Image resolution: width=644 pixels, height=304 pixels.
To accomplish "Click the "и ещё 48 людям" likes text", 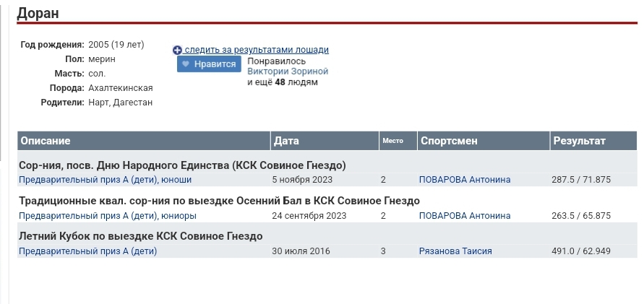I will pyautogui.click(x=282, y=82).
